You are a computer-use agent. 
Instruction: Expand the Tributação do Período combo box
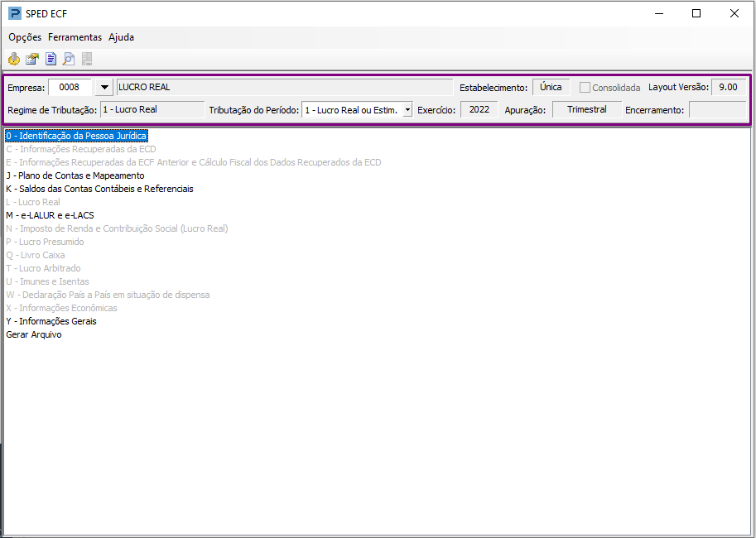408,110
